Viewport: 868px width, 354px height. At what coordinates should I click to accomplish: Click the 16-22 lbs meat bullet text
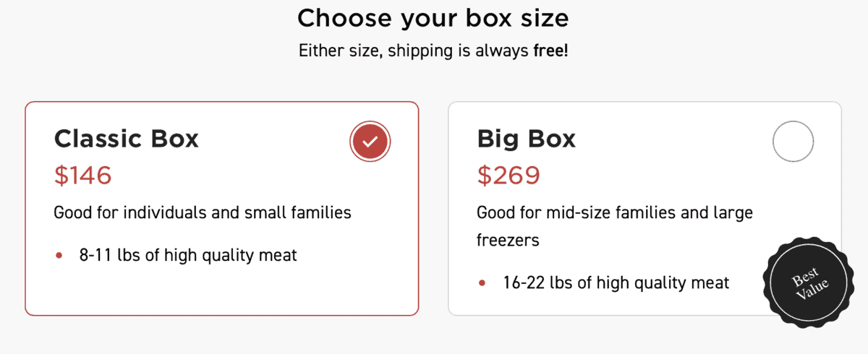click(616, 282)
